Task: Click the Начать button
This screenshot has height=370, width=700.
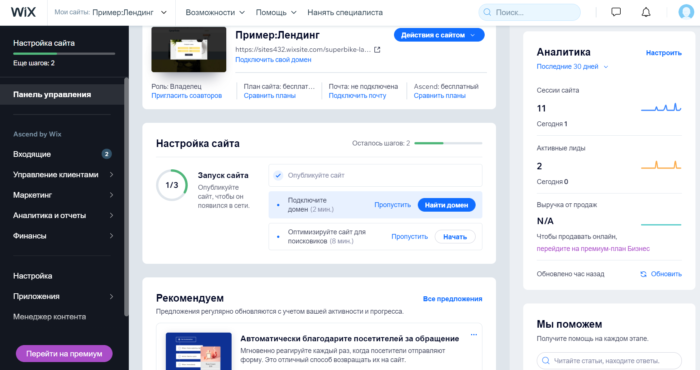Action: (x=455, y=237)
